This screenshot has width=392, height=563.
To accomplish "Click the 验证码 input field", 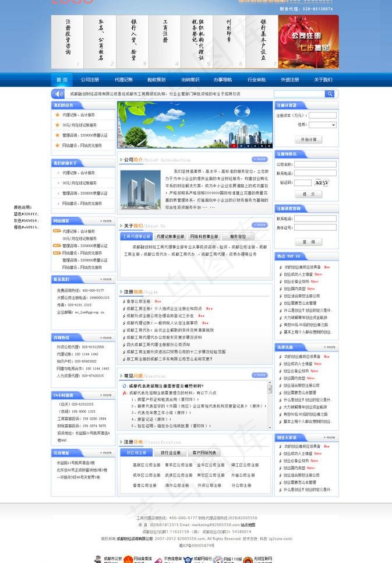I will (x=303, y=182).
